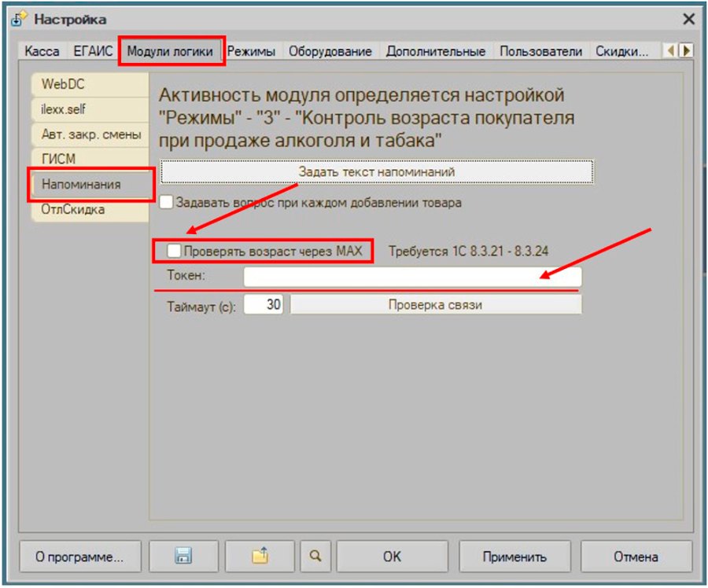708x588 pixels.
Task: Click the Проверка связи button
Action: (x=436, y=304)
